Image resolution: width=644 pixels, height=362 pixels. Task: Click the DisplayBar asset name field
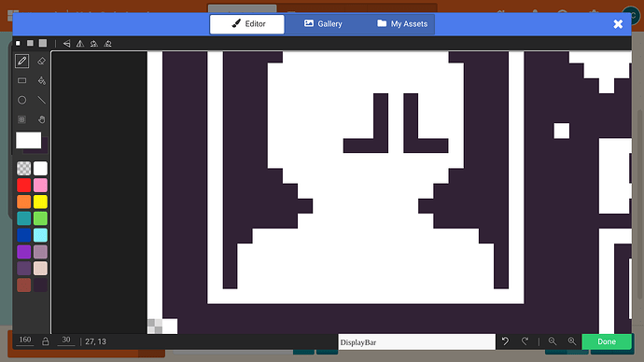point(417,341)
